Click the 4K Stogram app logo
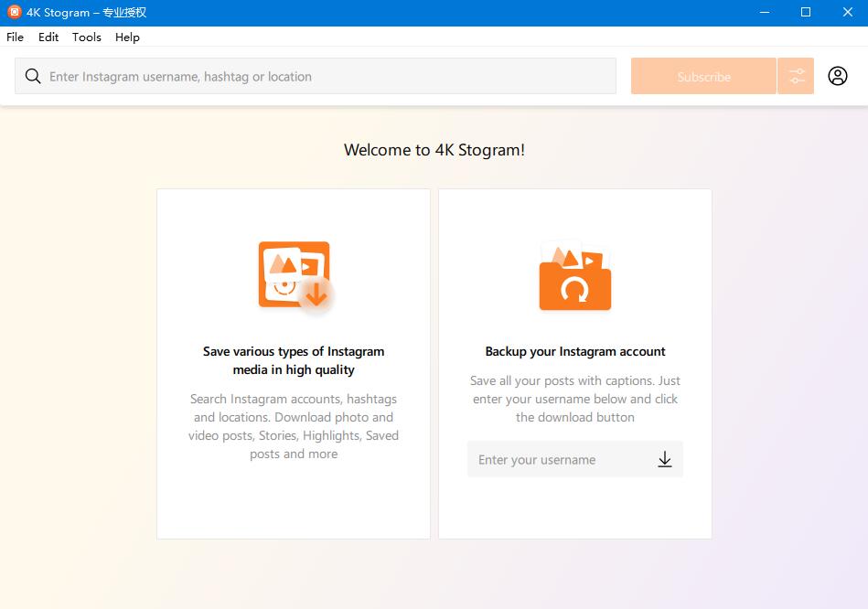This screenshot has height=609, width=868. (x=15, y=12)
